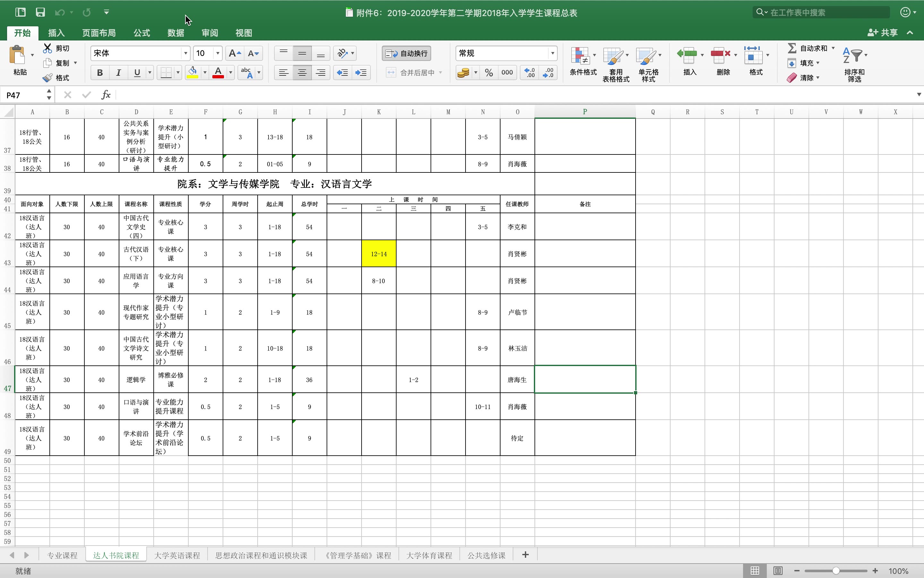This screenshot has width=924, height=578.
Task: Click AutoSum sigma icon
Action: tap(792, 48)
